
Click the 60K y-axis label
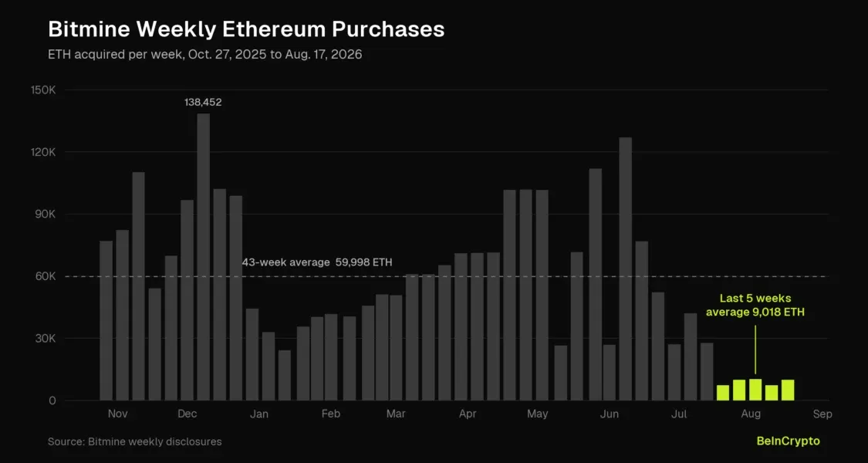46,276
